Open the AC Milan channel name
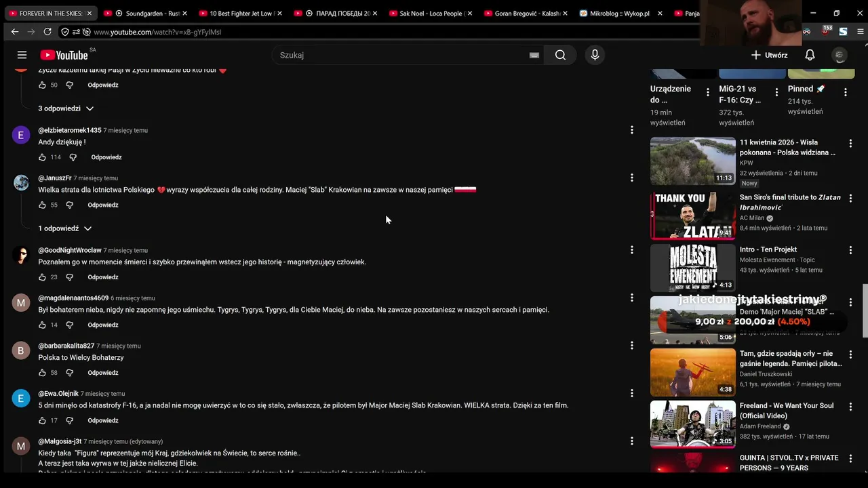The image size is (868, 488). 752,218
